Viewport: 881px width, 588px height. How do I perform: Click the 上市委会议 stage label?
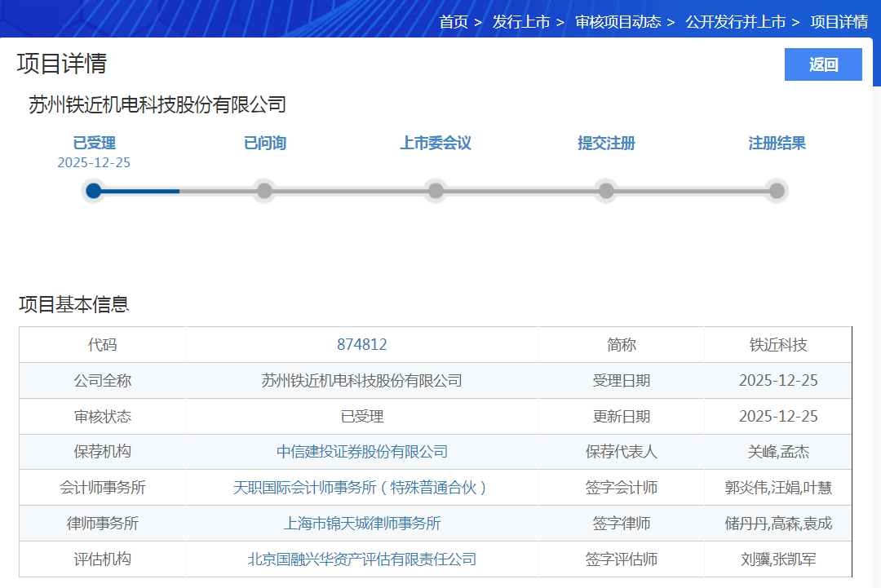coord(436,144)
